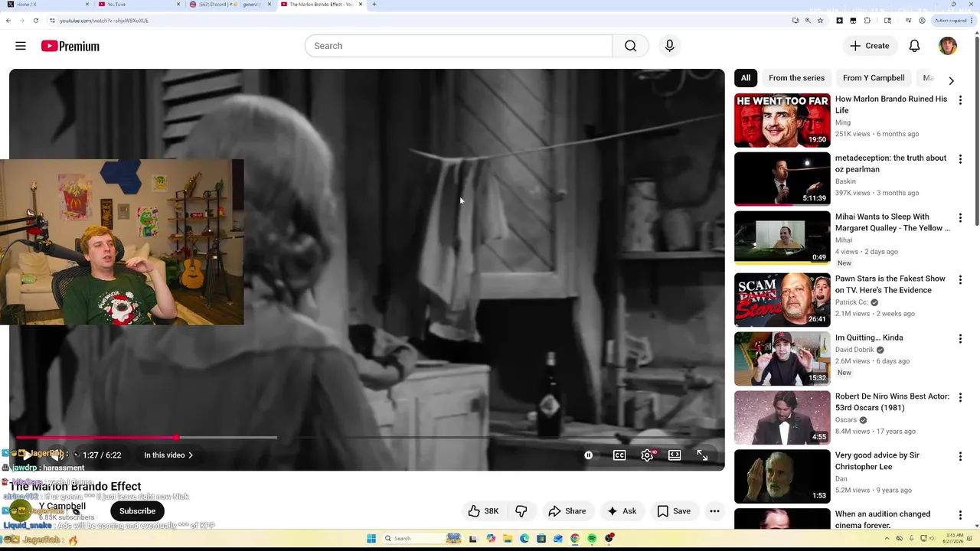Image resolution: width=980 pixels, height=551 pixels.
Task: Show hidden system tray icons chevron
Action: pos(887,539)
